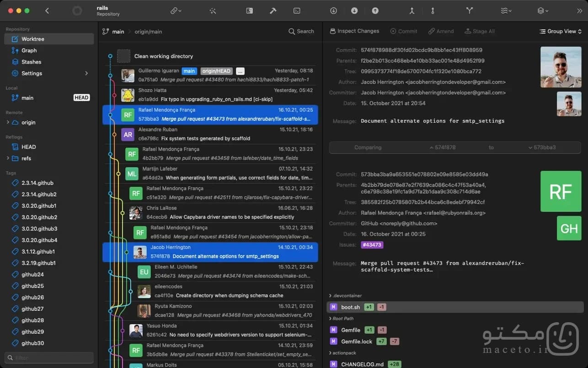588x368 pixels.
Task: Expand the refs folder in Reflogs
Action: pos(8,158)
